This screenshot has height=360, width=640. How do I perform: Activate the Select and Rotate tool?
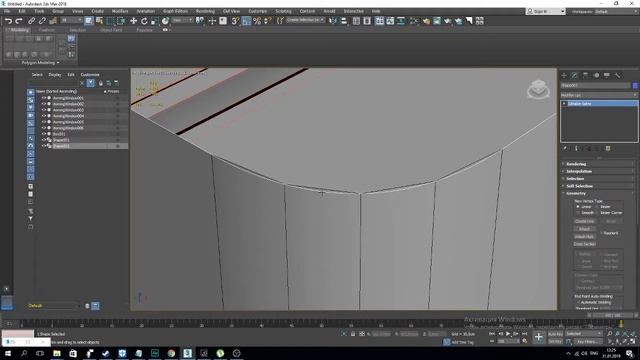click(x=144, y=21)
